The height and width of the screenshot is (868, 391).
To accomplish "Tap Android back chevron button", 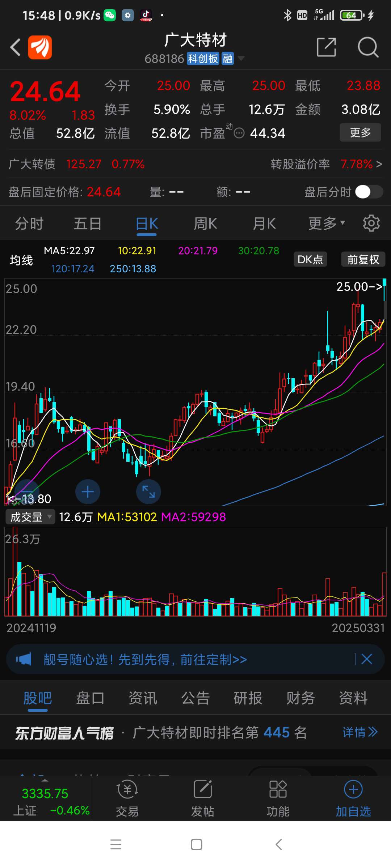I will click(278, 844).
